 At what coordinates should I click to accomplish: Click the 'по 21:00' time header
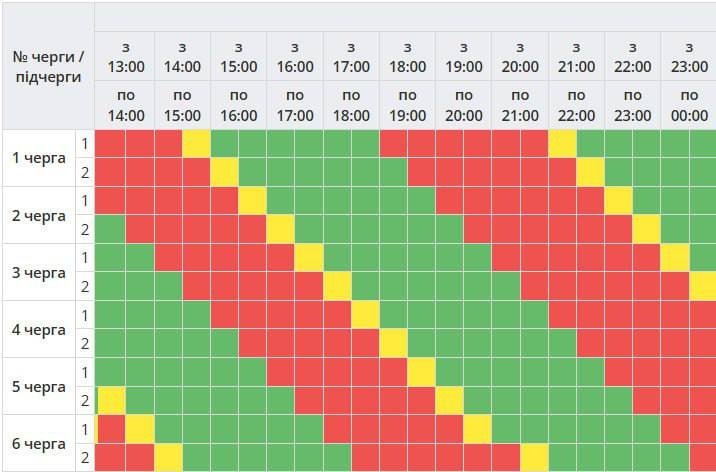click(520, 105)
